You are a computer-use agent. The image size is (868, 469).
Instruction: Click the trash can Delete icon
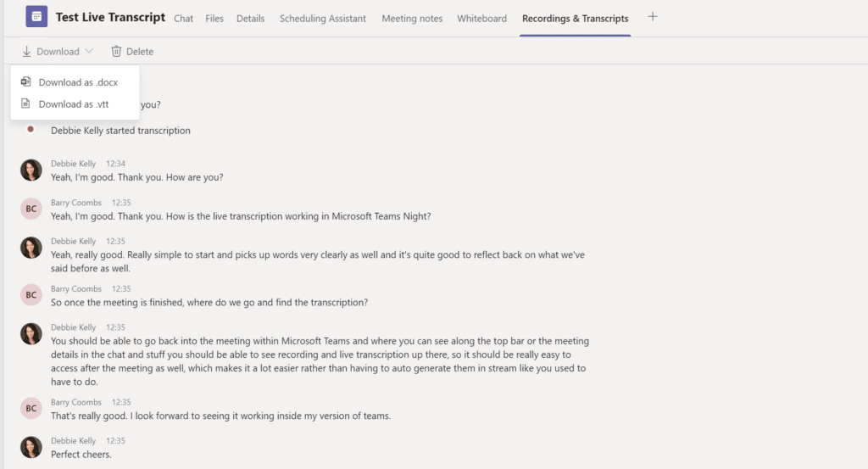point(116,51)
